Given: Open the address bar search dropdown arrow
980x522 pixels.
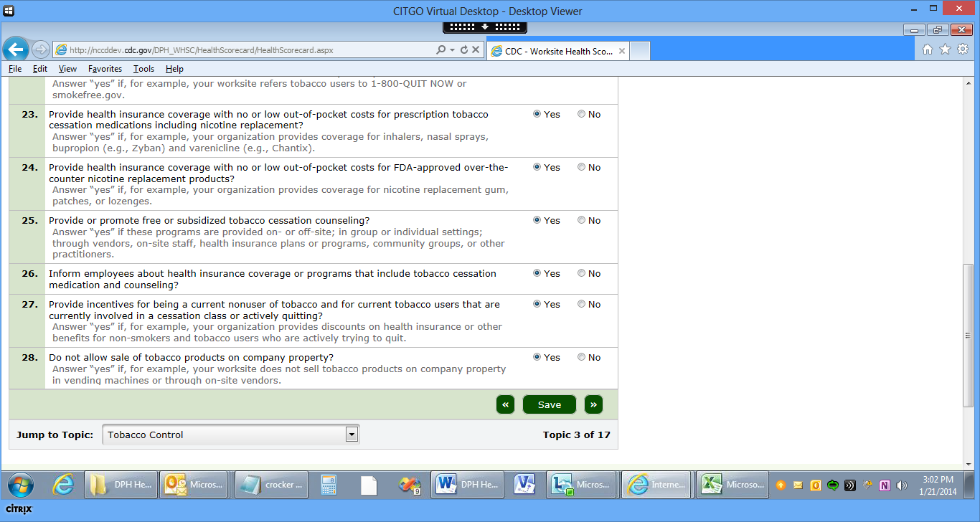Looking at the screenshot, I should pos(452,50).
